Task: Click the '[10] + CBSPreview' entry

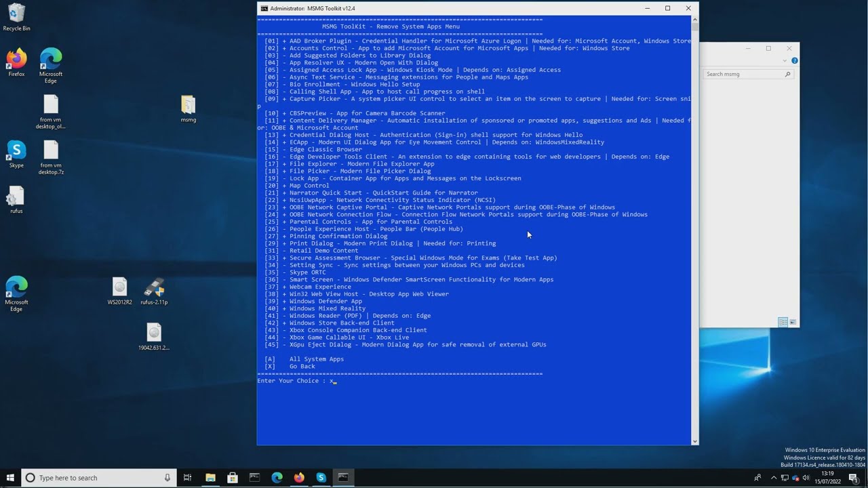Action: click(355, 113)
